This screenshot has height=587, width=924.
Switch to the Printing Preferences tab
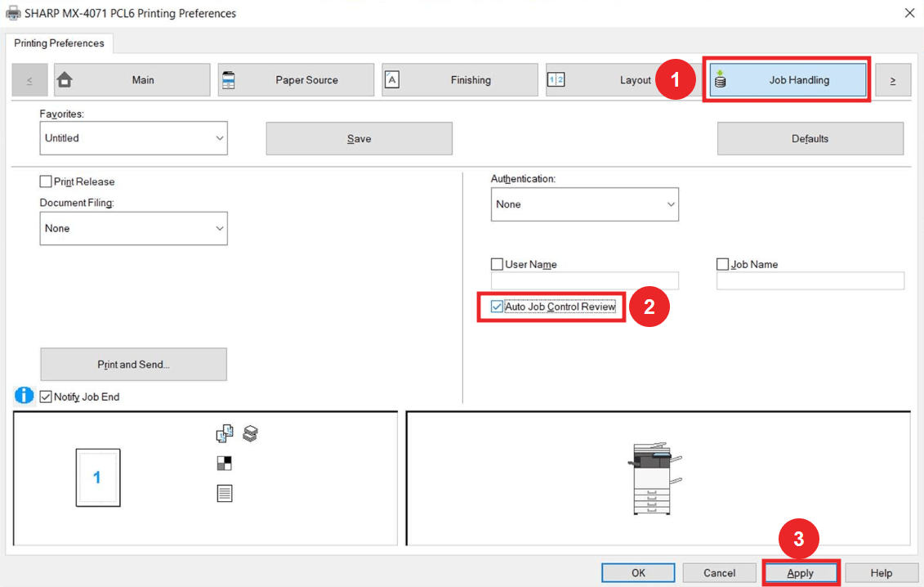coord(59,43)
